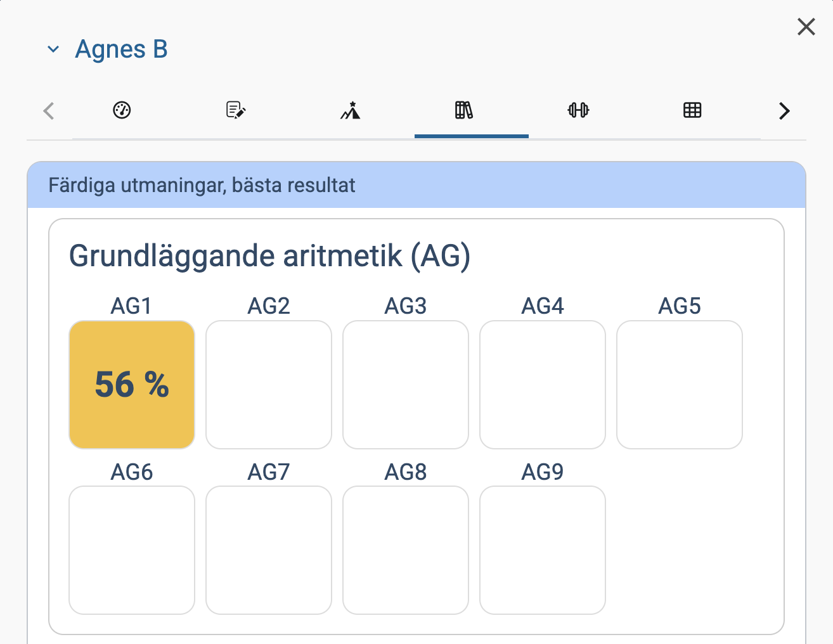Close the panel with X button
833x644 pixels.
point(806,27)
